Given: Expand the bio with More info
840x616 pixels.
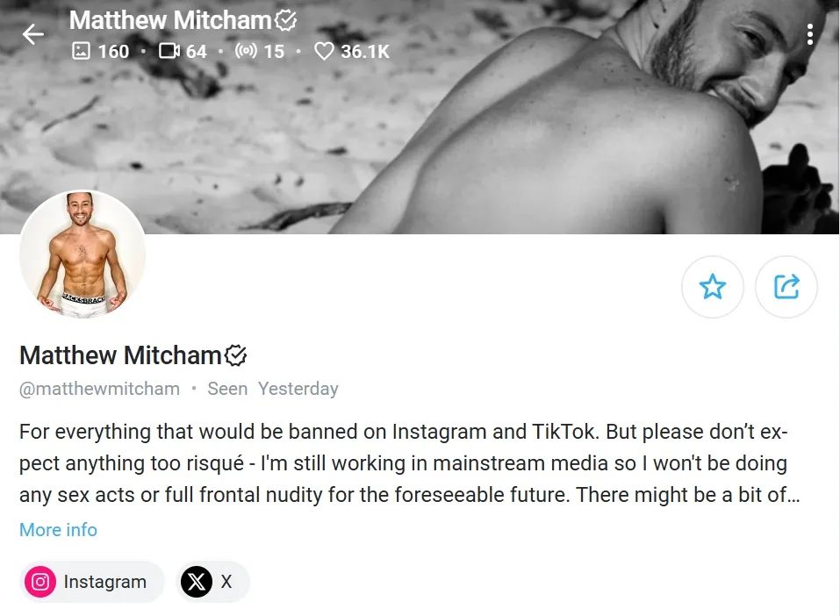Looking at the screenshot, I should (58, 530).
